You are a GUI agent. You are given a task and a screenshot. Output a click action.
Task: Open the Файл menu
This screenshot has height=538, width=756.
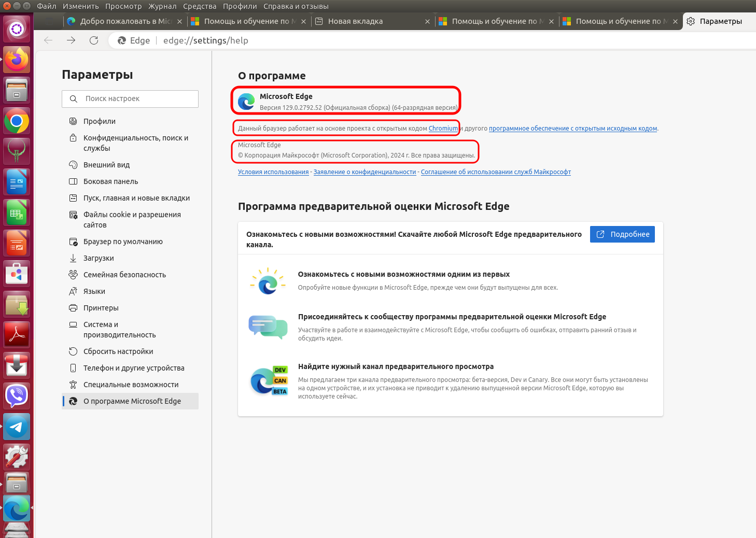tap(47, 6)
